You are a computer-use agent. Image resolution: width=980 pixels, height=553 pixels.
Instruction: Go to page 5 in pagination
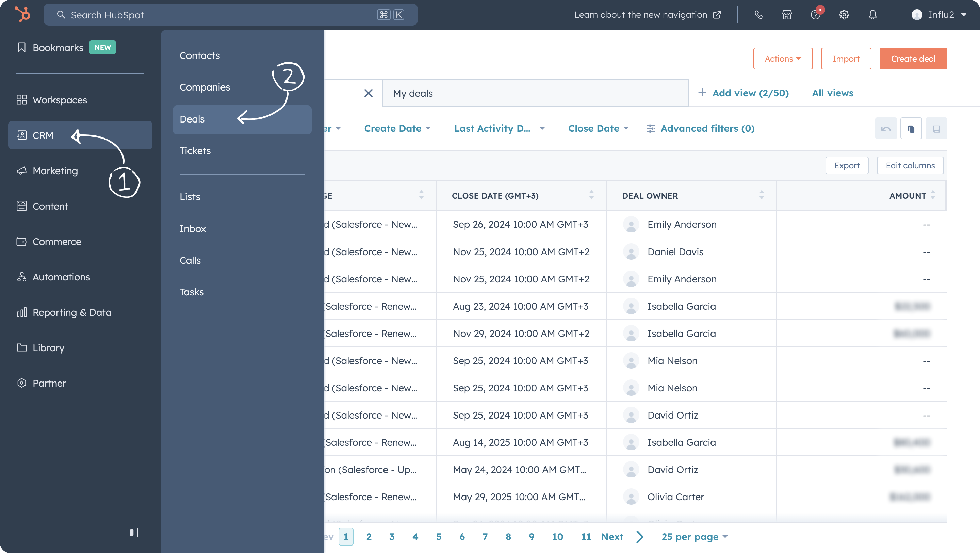439,537
